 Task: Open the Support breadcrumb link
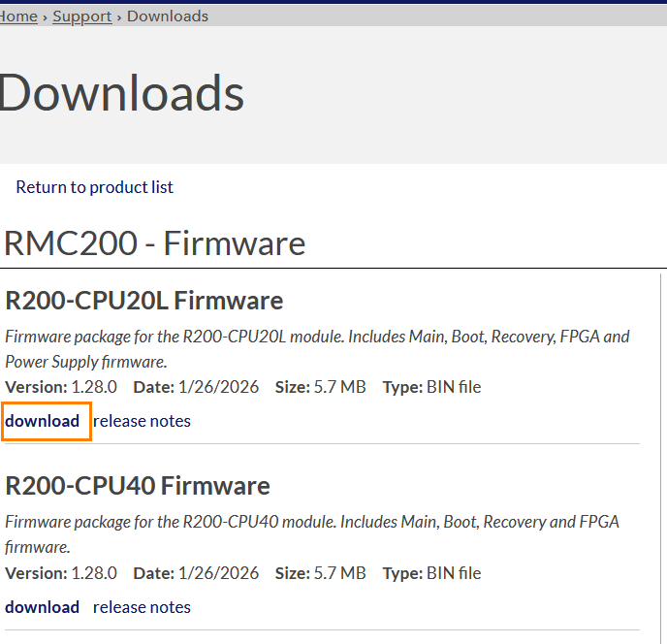coord(82,16)
